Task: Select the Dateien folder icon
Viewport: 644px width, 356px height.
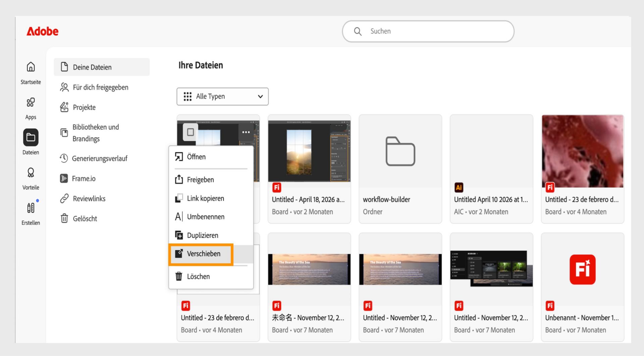Action: click(x=31, y=137)
